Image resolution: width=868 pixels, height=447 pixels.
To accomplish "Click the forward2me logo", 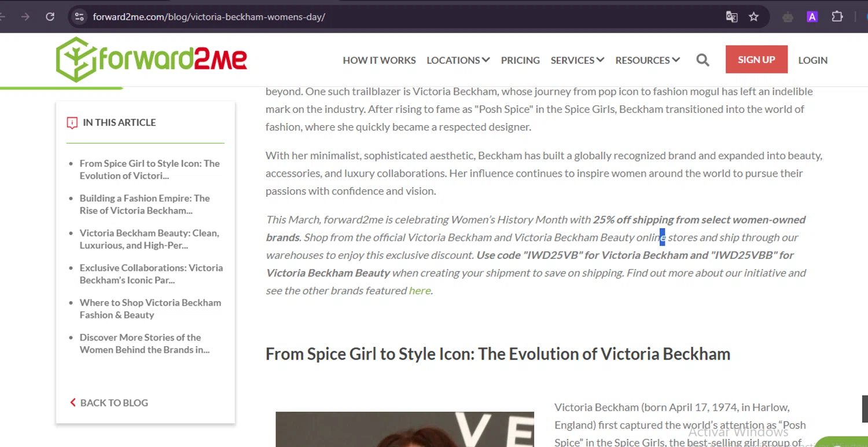I will pyautogui.click(x=152, y=60).
